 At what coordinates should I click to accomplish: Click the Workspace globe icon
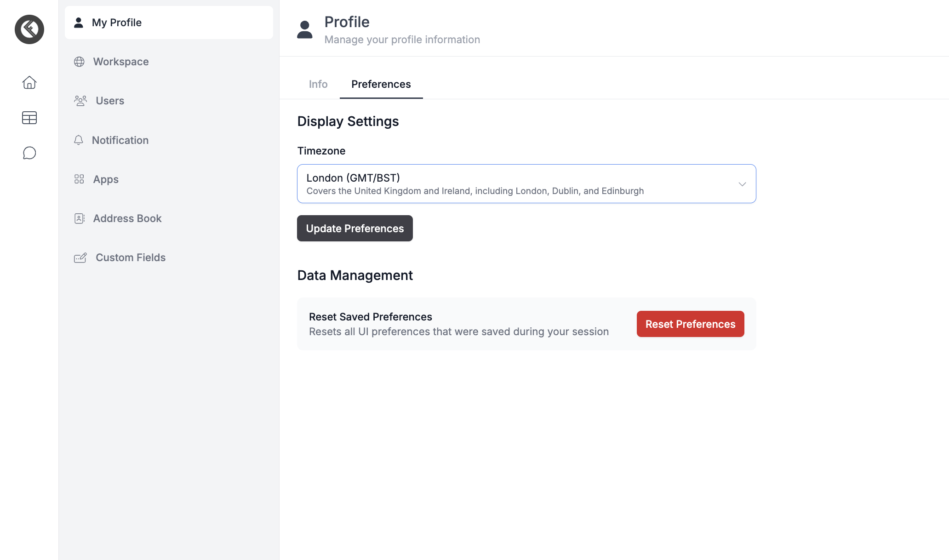pyautogui.click(x=79, y=62)
